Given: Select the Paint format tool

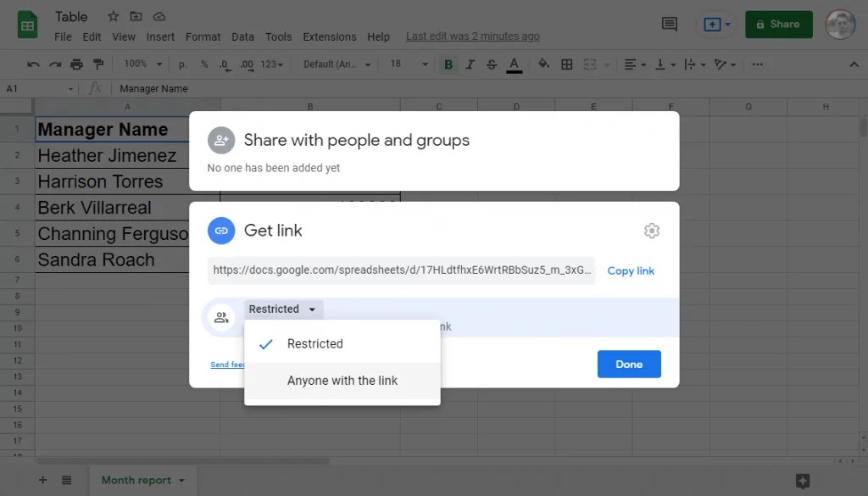Looking at the screenshot, I should [x=97, y=64].
